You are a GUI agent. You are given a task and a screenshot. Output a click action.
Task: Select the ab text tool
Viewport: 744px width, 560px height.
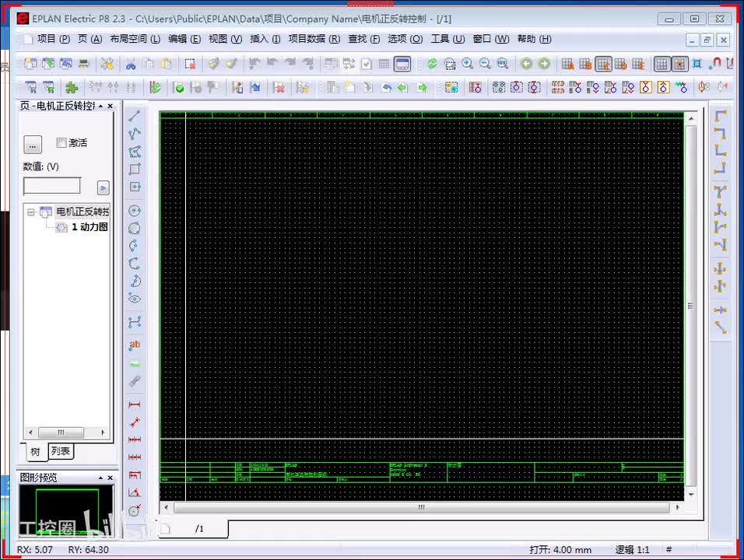pos(135,345)
